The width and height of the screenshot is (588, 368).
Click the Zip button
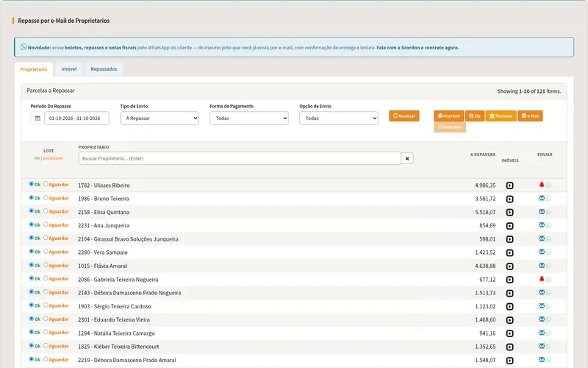[x=475, y=116]
